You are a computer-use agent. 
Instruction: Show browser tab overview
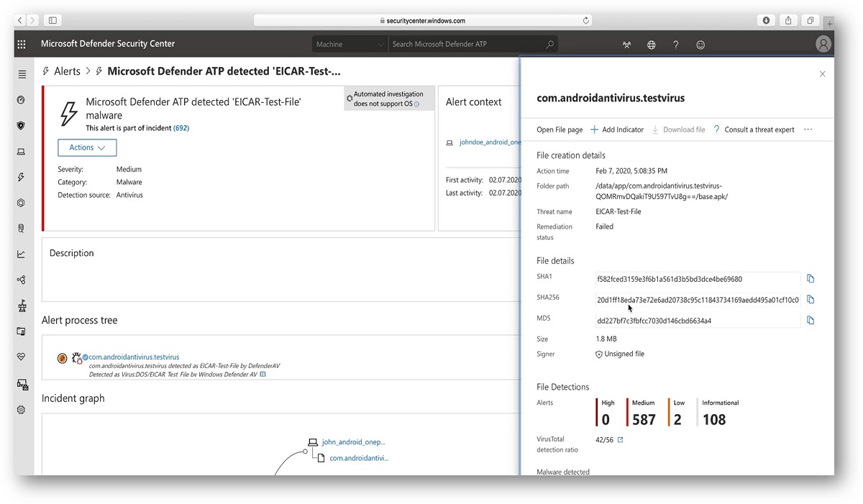click(x=811, y=20)
